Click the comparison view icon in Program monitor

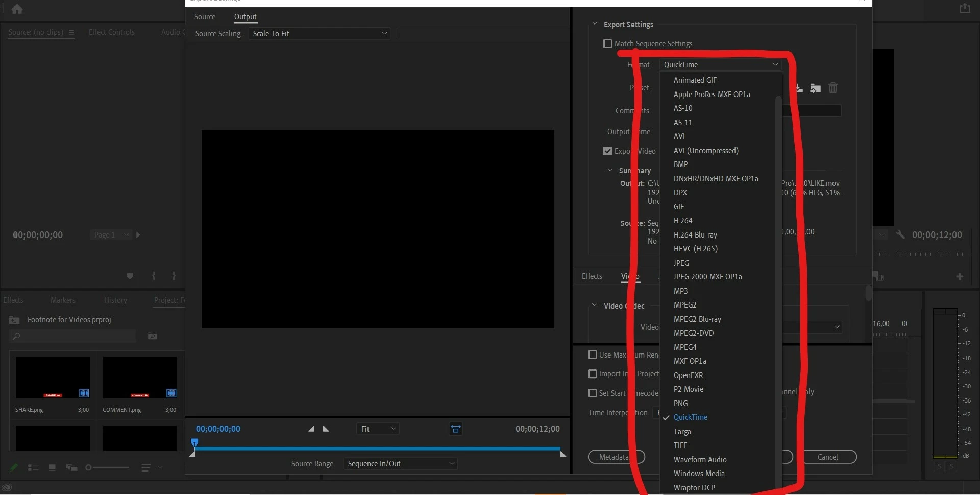(x=878, y=276)
